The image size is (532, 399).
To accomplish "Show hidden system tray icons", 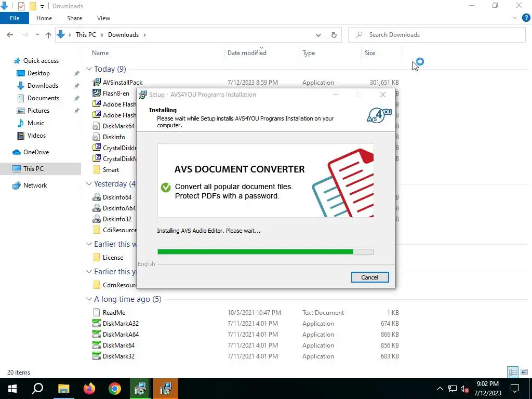I will tap(440, 389).
